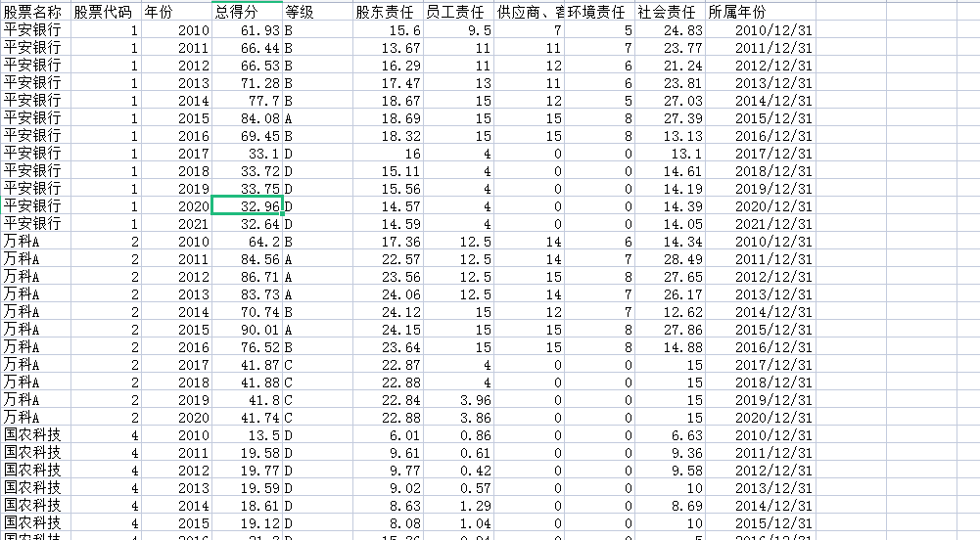Click the cell with value 66.53
The width and height of the screenshot is (980, 540).
(x=247, y=65)
